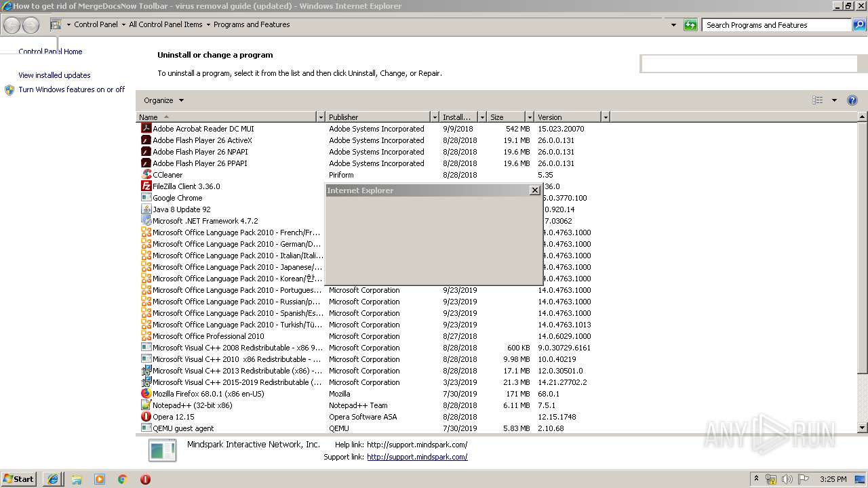
Task: Select the Adobe Acrobat Reader DC MUI icon
Action: tap(146, 128)
